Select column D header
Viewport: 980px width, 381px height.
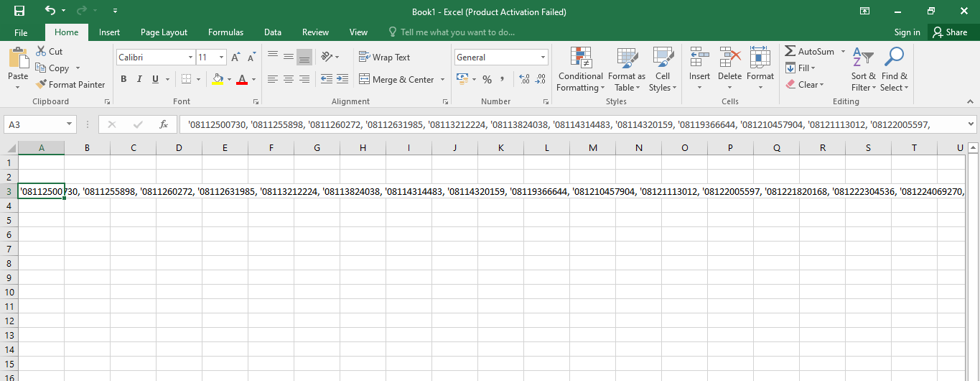click(179, 147)
